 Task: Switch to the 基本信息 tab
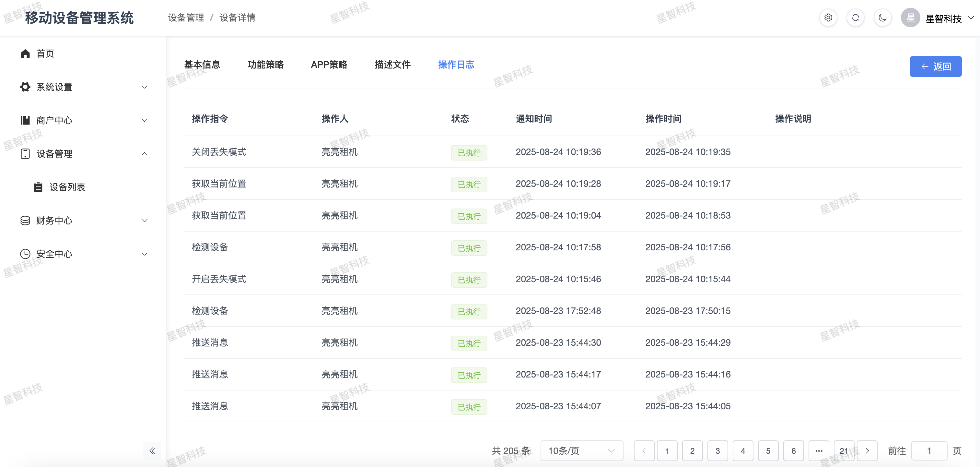tap(202, 65)
